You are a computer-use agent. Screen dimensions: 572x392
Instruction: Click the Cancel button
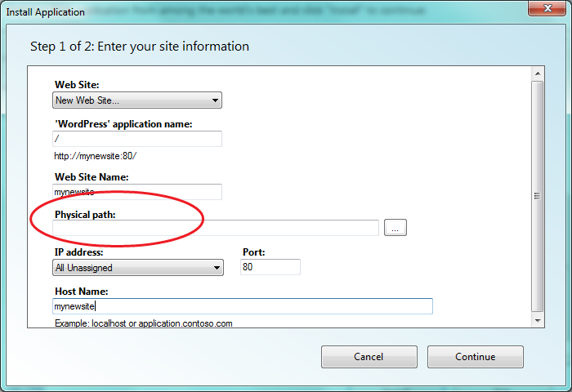tap(369, 357)
